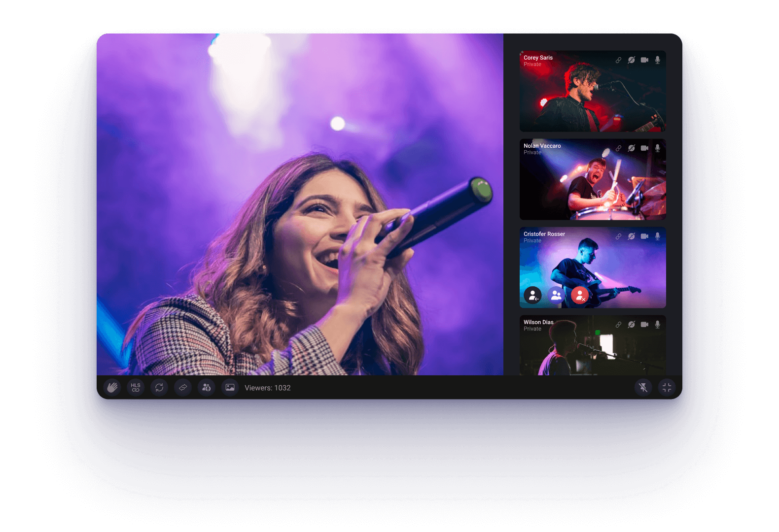Image resolution: width=779 pixels, height=532 pixels.
Task: Copy link for Nolan Vaccaro
Action: tap(618, 148)
